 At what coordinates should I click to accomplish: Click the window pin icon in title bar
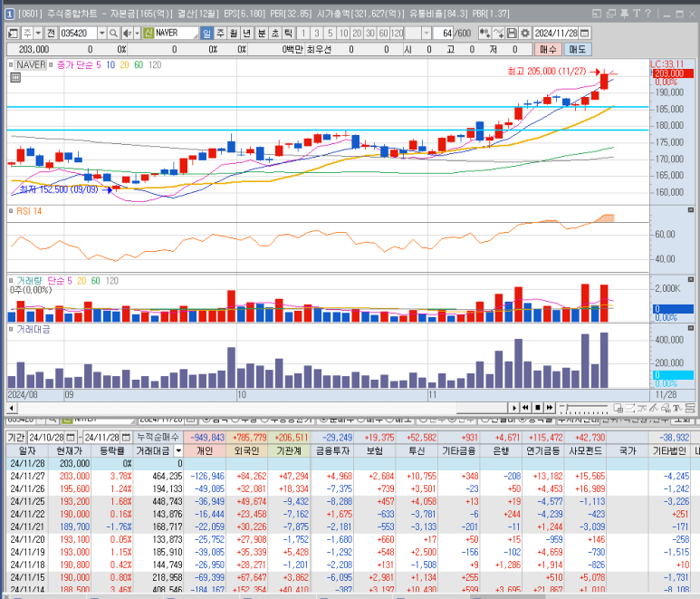click(x=625, y=14)
